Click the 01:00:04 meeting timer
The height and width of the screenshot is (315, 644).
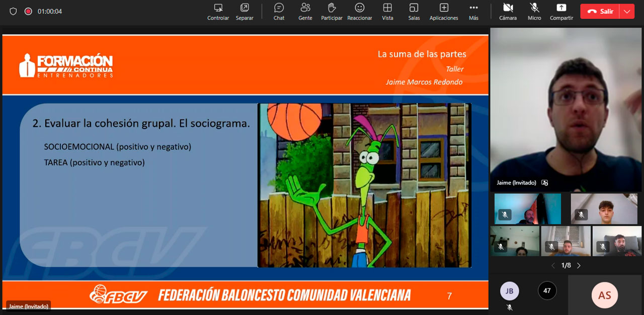pyautogui.click(x=50, y=11)
